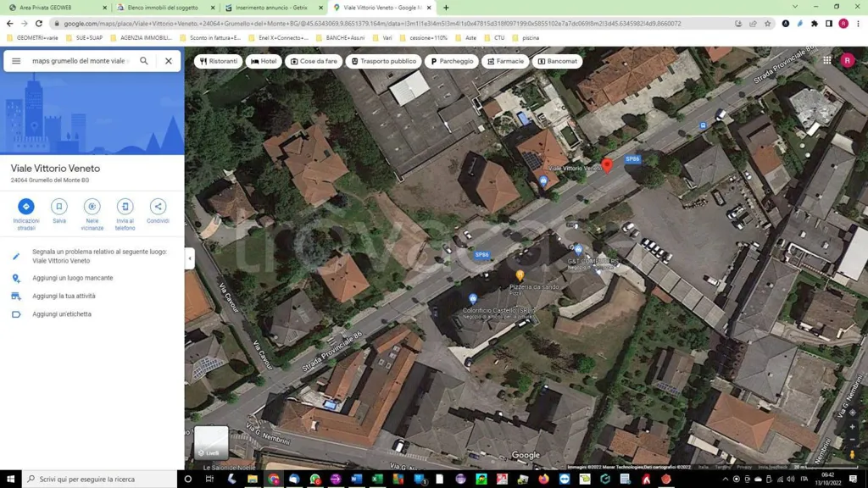Go back with the Chrome back arrow

point(9,24)
